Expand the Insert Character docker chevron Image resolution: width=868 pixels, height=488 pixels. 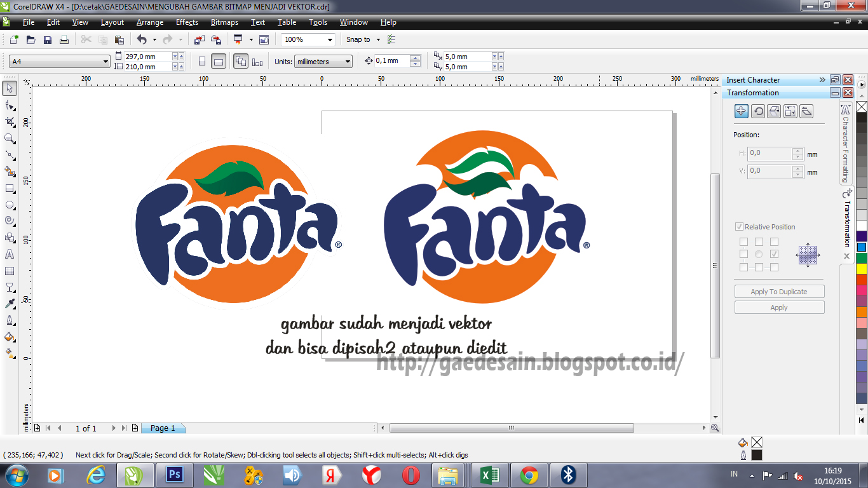coord(822,80)
